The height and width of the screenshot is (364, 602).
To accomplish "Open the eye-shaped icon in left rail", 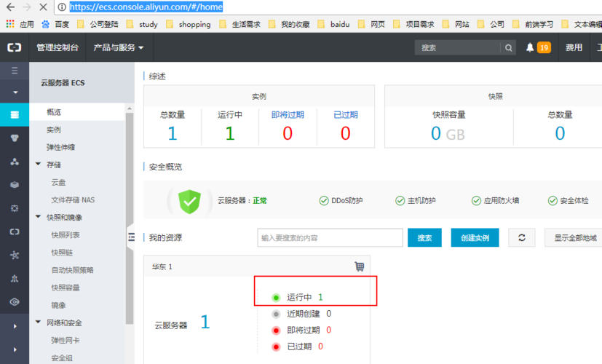I will 15,302.
